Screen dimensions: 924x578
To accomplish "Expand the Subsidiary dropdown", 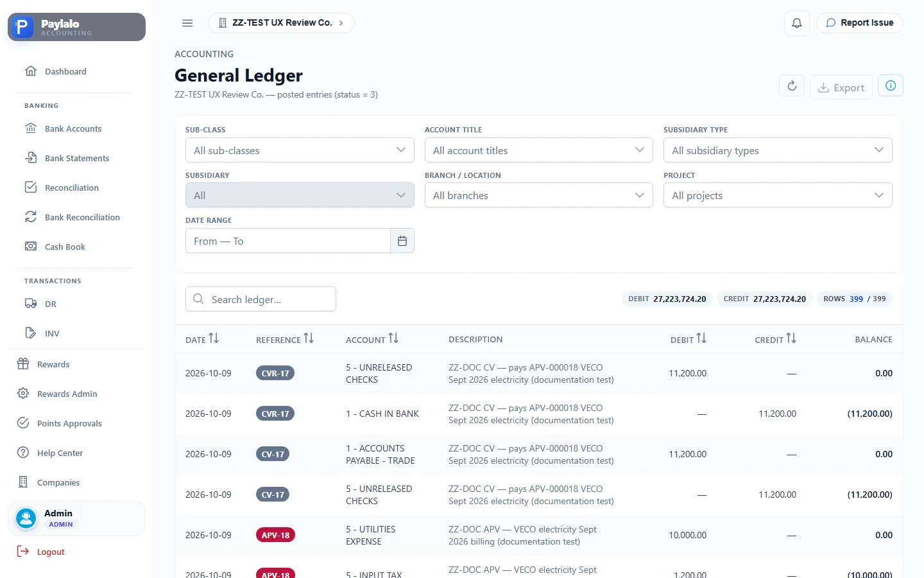I will pyautogui.click(x=300, y=195).
